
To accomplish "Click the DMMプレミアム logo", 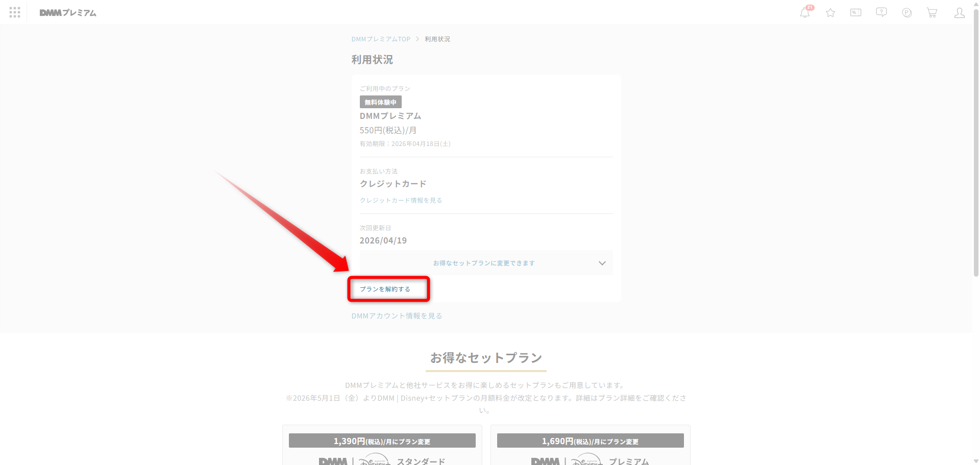I will click(68, 13).
